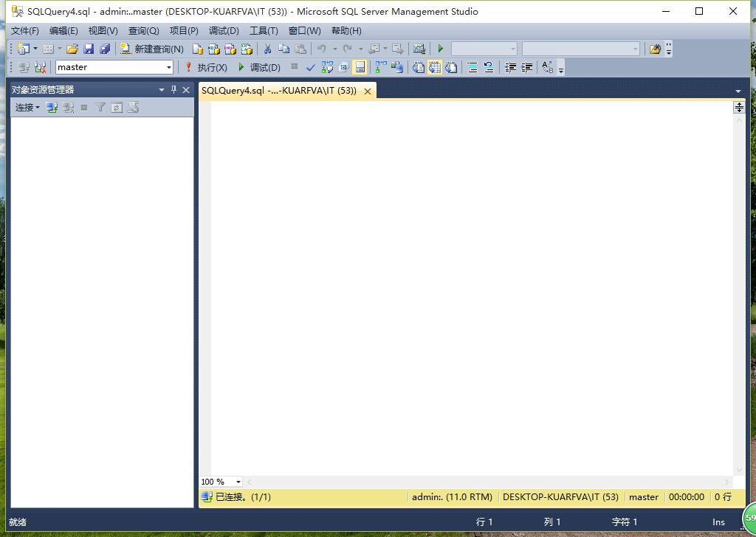Viewport: 756px width, 537px height.
Task: Click Object Explorer connect server icon
Action: (52, 108)
